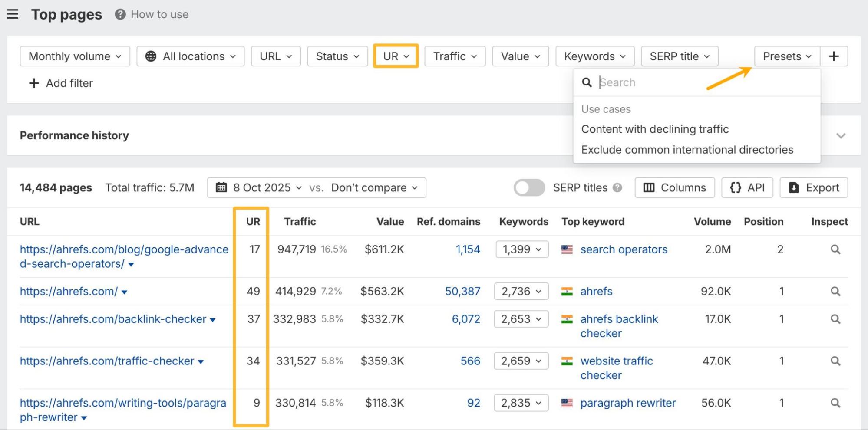Choose Exclude common international directories preset

[687, 150]
